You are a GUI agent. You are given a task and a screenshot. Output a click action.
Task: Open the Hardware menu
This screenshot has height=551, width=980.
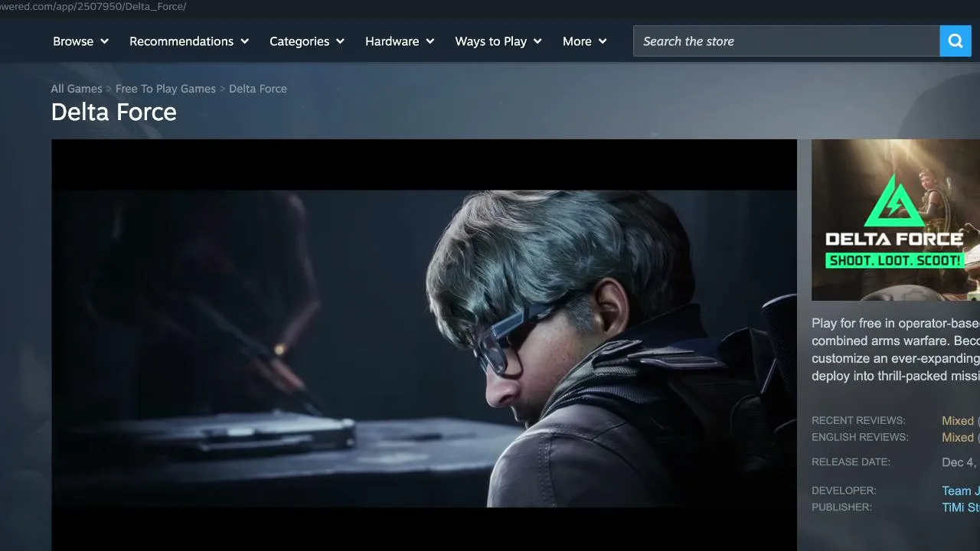pos(400,41)
